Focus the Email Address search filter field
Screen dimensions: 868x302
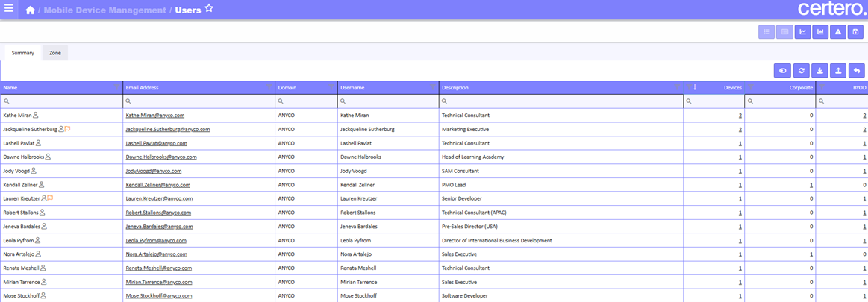pos(199,101)
